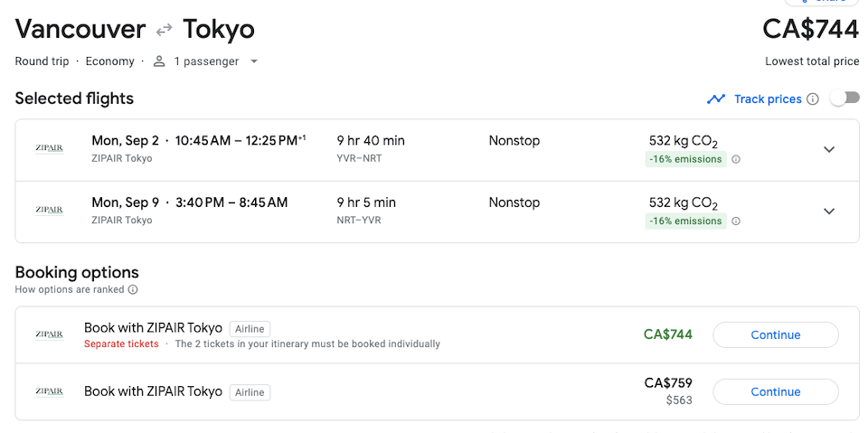Click Nonstop label on Sep 9 flight

[514, 202]
